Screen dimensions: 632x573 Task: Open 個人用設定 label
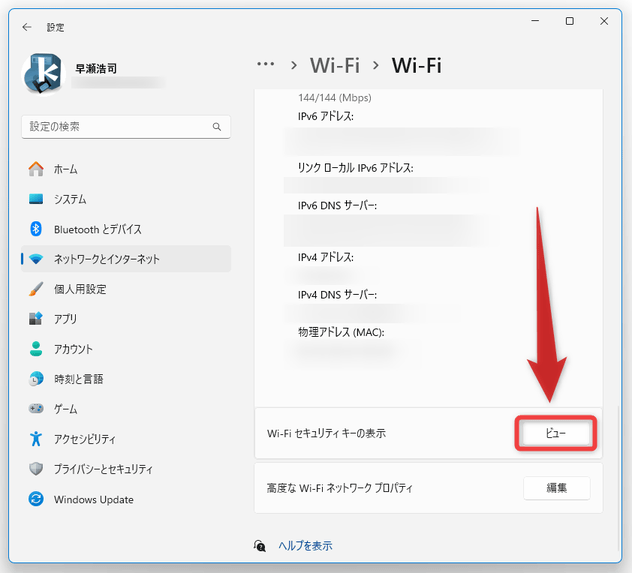[x=80, y=289]
